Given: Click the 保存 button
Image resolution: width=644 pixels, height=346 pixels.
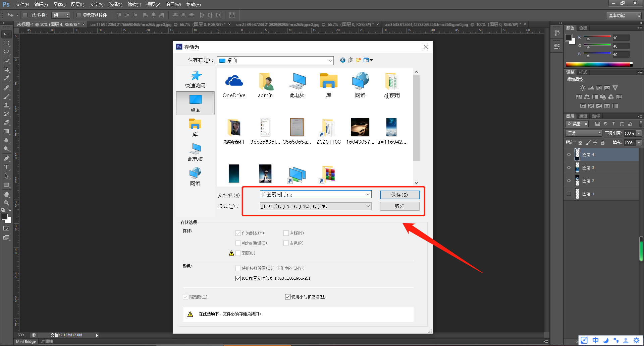Looking at the screenshot, I should coord(399,195).
